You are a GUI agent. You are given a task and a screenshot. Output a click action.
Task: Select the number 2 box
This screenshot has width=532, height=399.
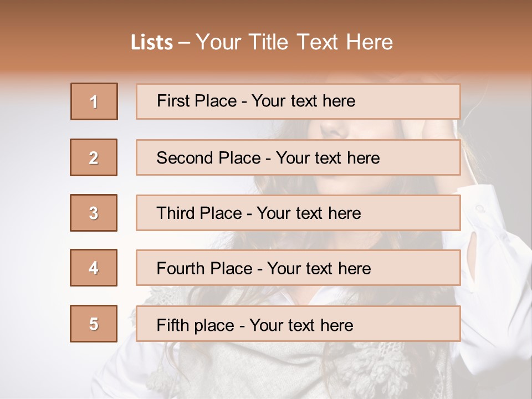point(94,157)
